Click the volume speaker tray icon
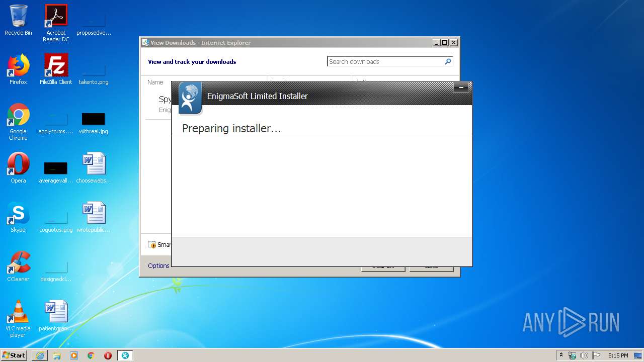Image resolution: width=644 pixels, height=362 pixels. [x=584, y=355]
